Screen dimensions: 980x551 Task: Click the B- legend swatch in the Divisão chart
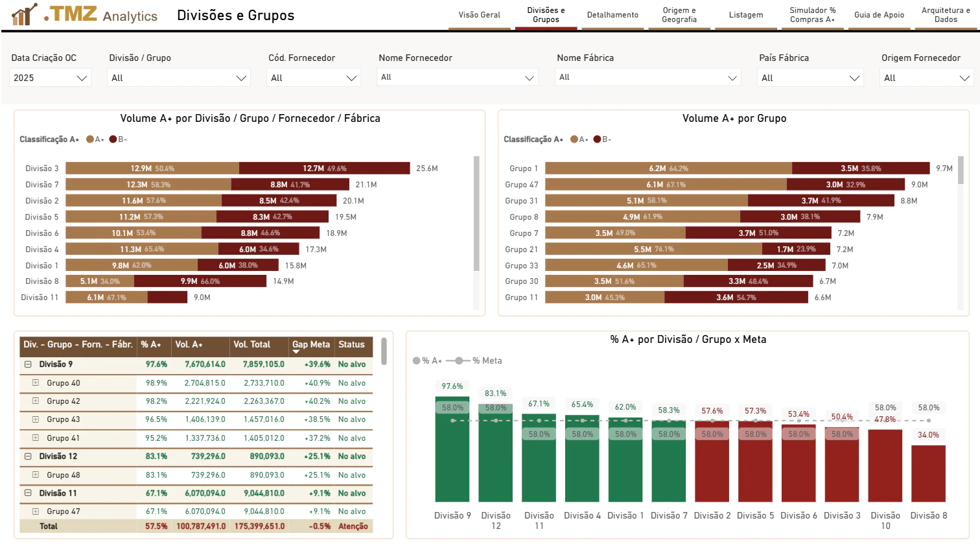pos(113,139)
